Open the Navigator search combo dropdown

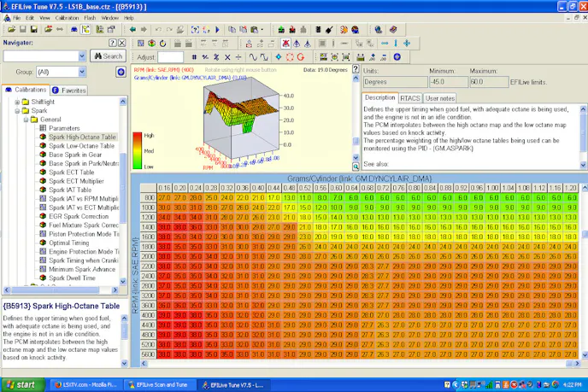coord(82,56)
